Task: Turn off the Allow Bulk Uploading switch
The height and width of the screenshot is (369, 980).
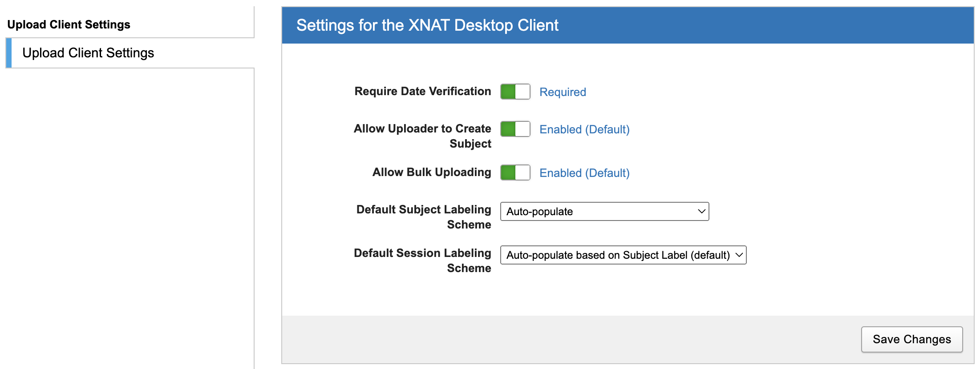Action: tap(515, 172)
